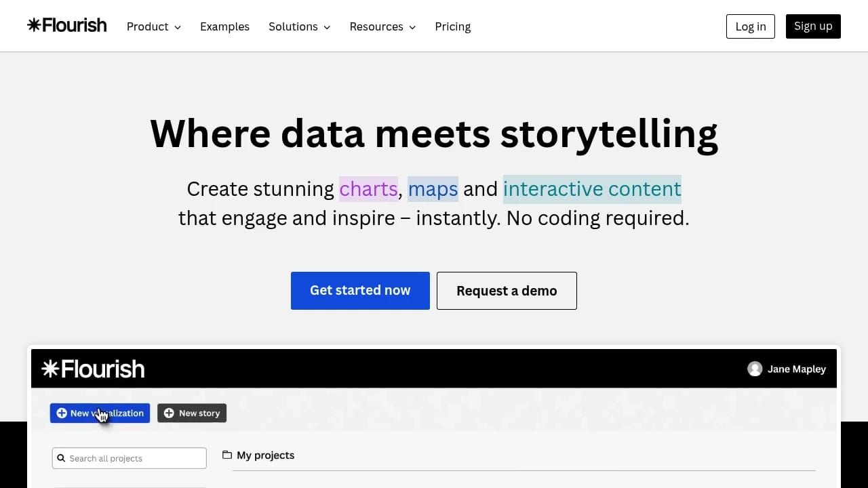The width and height of the screenshot is (868, 488).
Task: Click the plus icon on New story
Action: pos(169,413)
